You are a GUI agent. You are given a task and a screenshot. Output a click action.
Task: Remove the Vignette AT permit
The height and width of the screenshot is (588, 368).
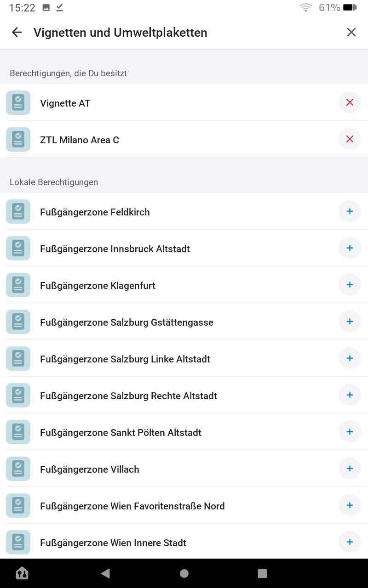click(x=350, y=102)
